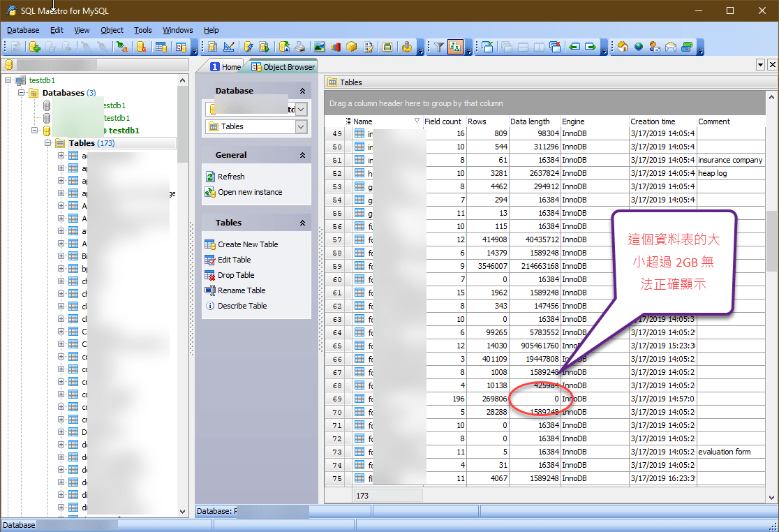This screenshot has height=532, width=779.
Task: Click the green plug Connect icon
Action: 121,47
